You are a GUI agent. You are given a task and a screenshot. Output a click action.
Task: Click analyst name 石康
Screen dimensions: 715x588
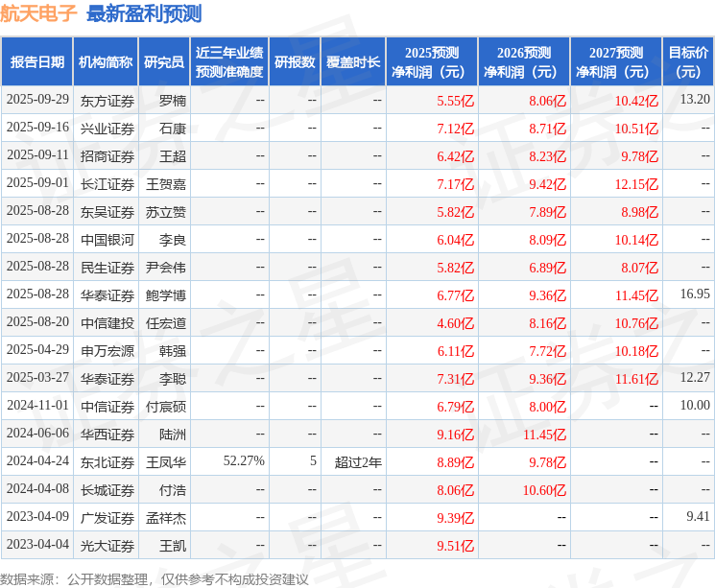173,129
